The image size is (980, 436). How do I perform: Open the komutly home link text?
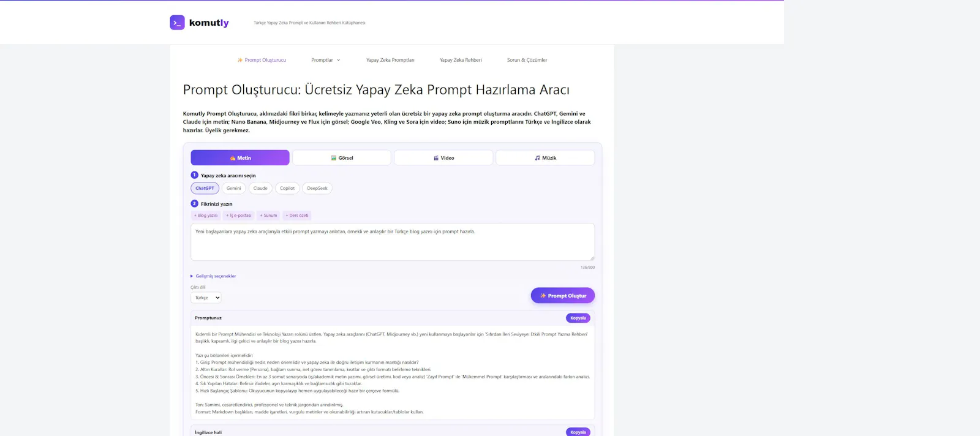(209, 23)
